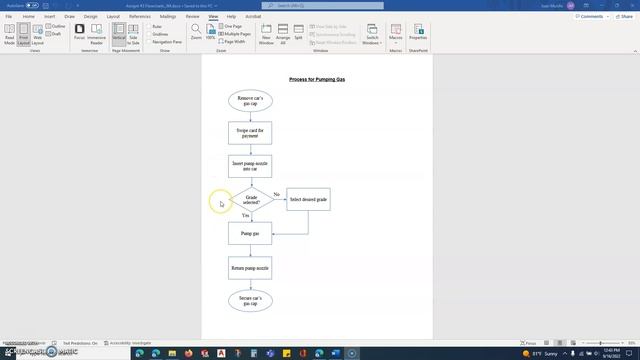Screen dimensions: 640x360
Task: Open the Design tab
Action: coord(90,16)
